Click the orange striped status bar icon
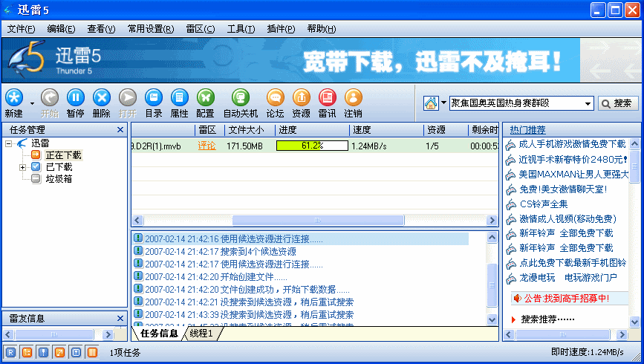The height and width of the screenshot is (364, 644). tap(92, 352)
